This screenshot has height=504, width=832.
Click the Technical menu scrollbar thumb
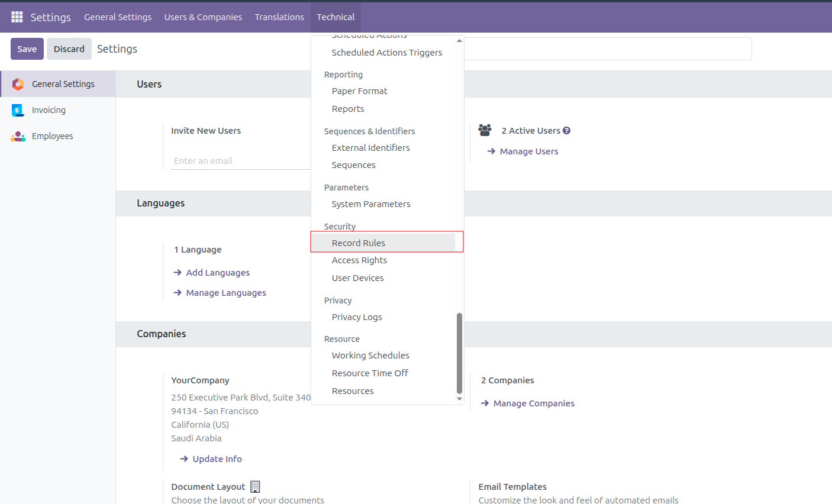click(x=459, y=353)
